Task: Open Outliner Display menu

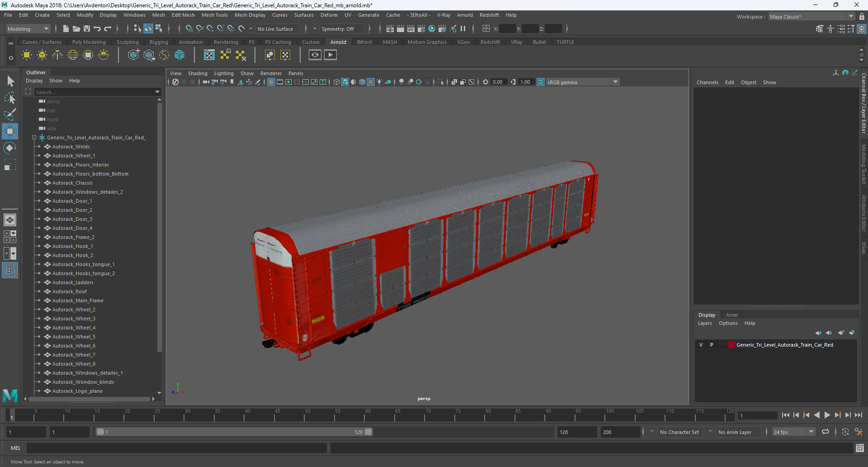Action: coord(34,81)
